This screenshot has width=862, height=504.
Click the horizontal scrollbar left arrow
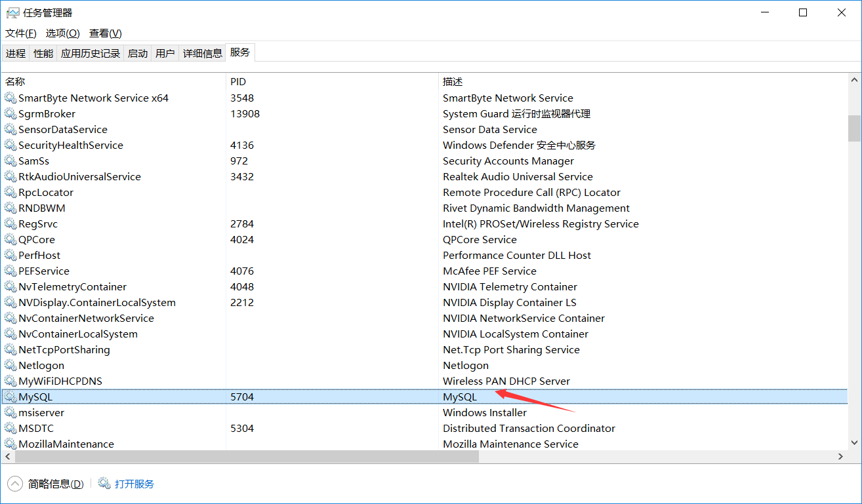pyautogui.click(x=7, y=456)
